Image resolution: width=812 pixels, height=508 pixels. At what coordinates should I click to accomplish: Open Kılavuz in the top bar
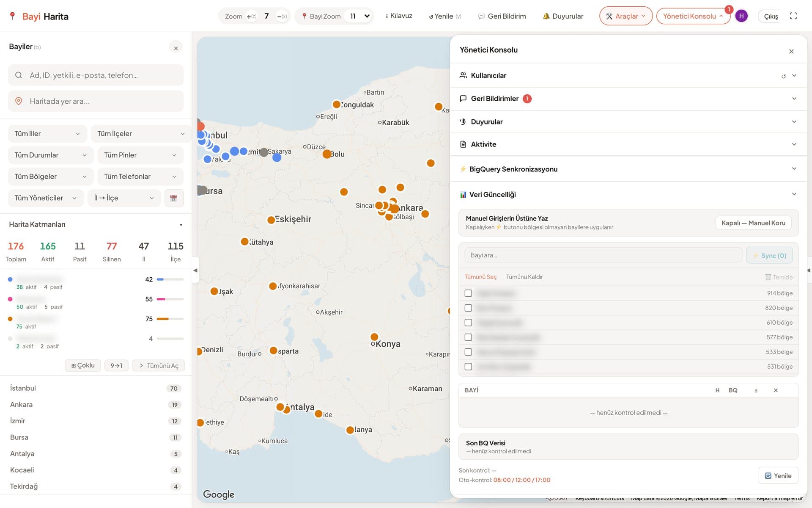click(x=399, y=16)
